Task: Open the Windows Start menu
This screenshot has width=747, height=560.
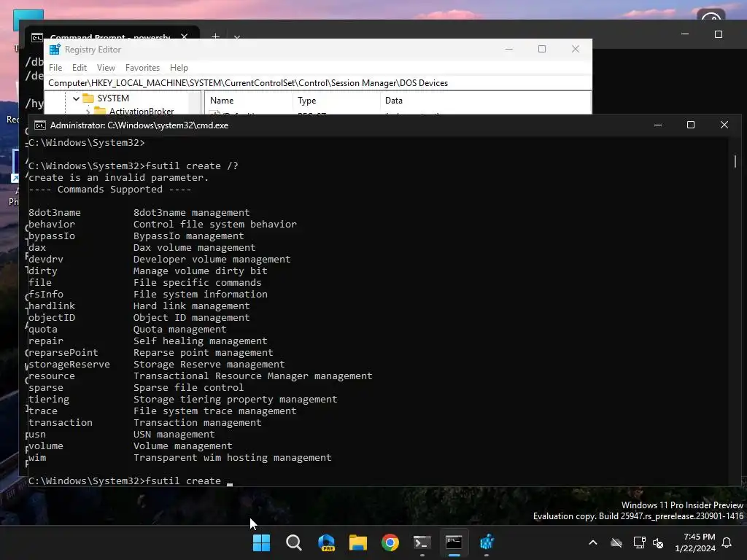Action: pyautogui.click(x=261, y=542)
